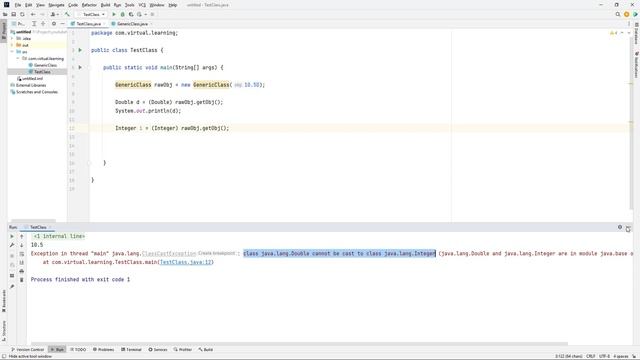Save all using the toolbar disk icon
This screenshot has width=640, height=360.
click(13, 14)
